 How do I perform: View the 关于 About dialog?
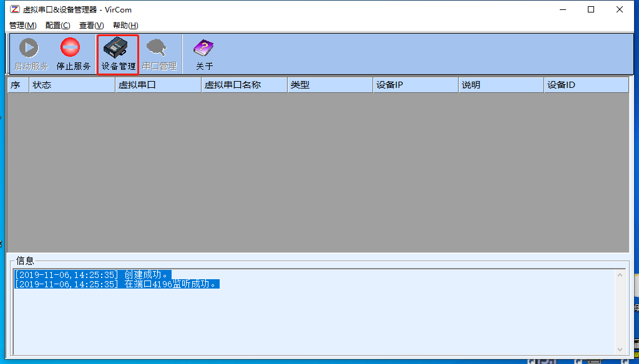click(x=203, y=53)
